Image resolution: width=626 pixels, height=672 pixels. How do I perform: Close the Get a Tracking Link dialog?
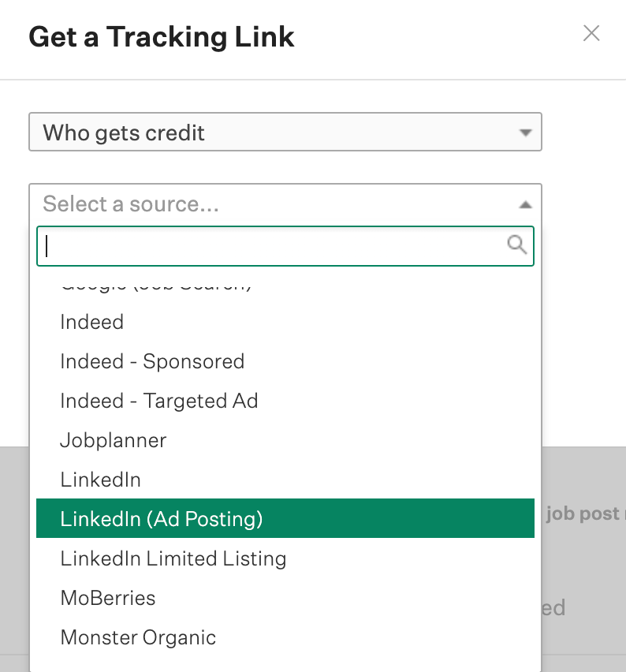[x=591, y=33]
